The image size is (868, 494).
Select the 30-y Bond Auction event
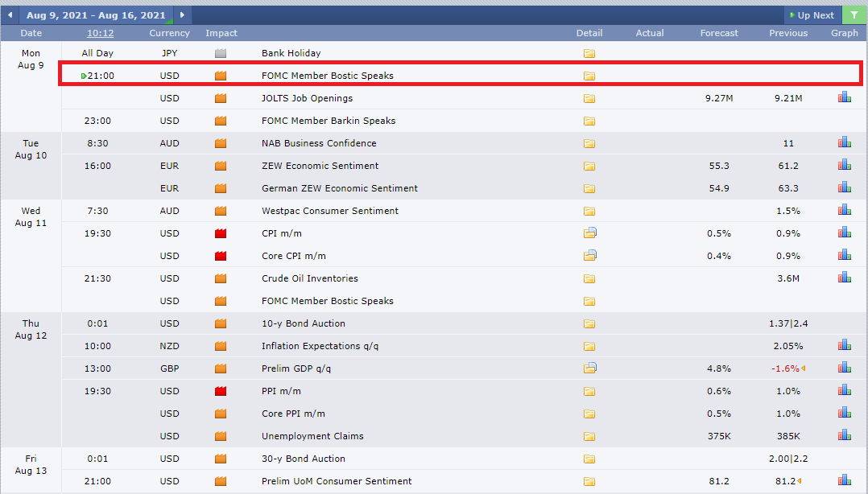click(304, 459)
